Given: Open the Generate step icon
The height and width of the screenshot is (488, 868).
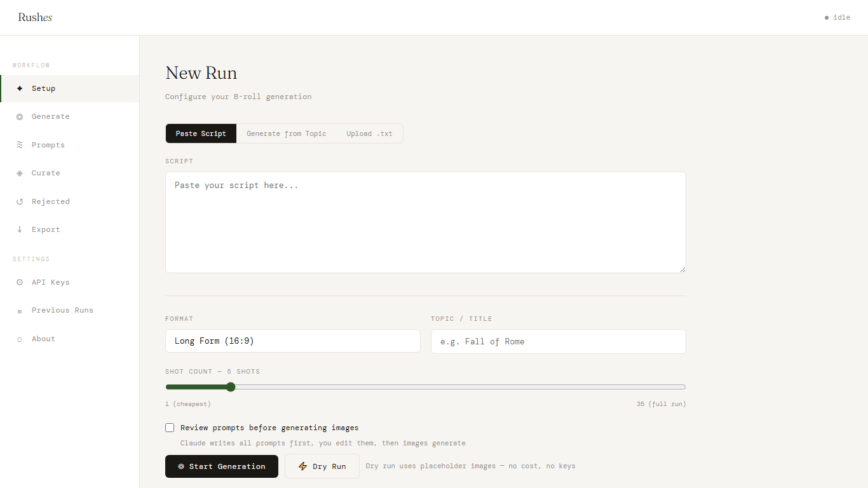Looking at the screenshot, I should (19, 116).
